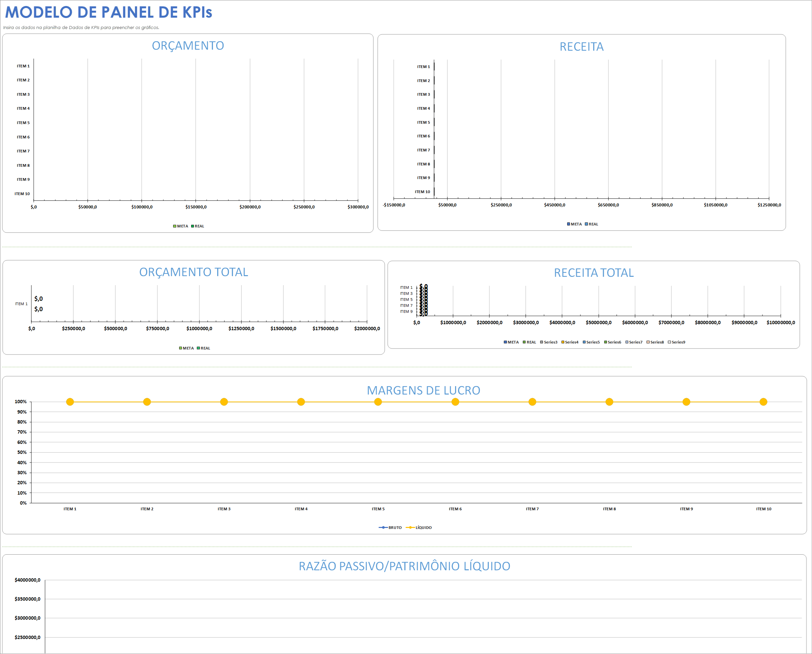Image resolution: width=812 pixels, height=654 pixels.
Task: Click -$150000,0 axis value in RECEITA chart
Action: 394,205
